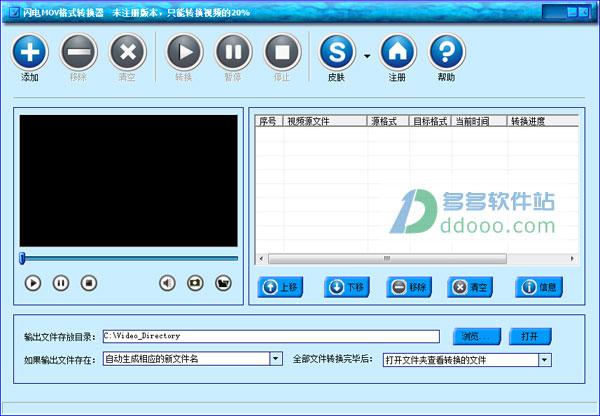Click the 序号 column header

tap(269, 121)
